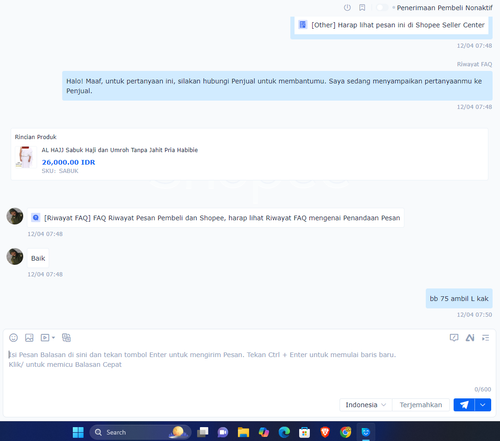Click the taskbar Search box
Screen dimensions: 500x441
140,432
